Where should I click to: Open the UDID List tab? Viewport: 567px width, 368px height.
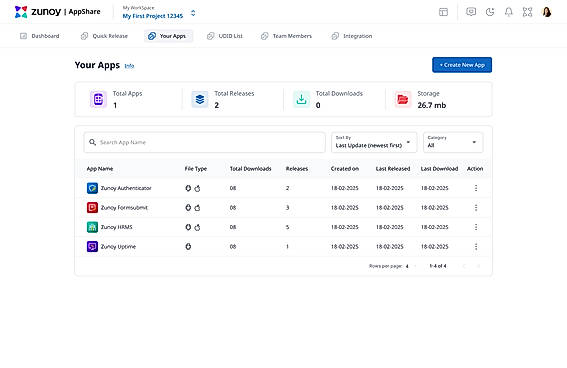click(225, 36)
